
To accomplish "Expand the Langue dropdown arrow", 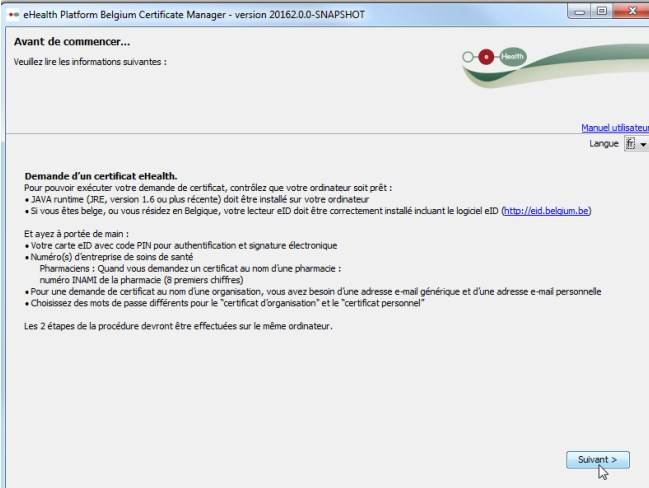I will click(x=643, y=144).
